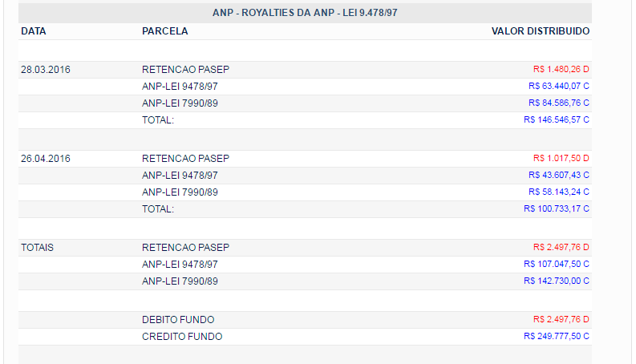Click the CREDITO FUNDO label

(182, 337)
